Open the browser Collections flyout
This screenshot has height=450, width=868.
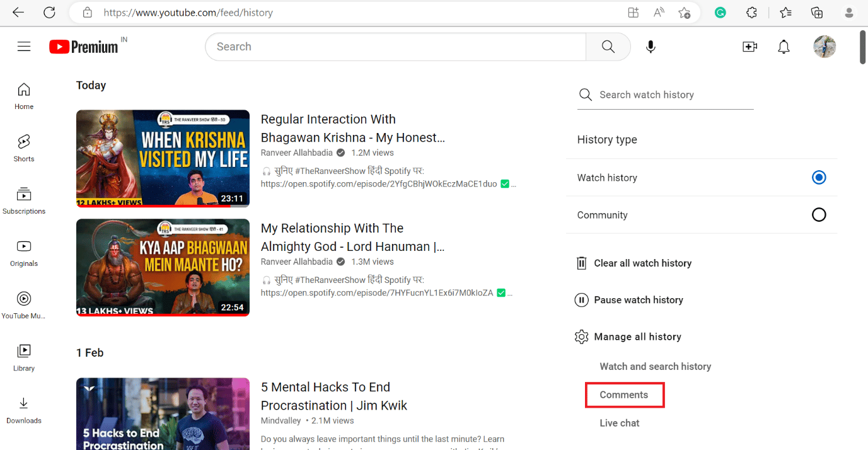(x=816, y=12)
